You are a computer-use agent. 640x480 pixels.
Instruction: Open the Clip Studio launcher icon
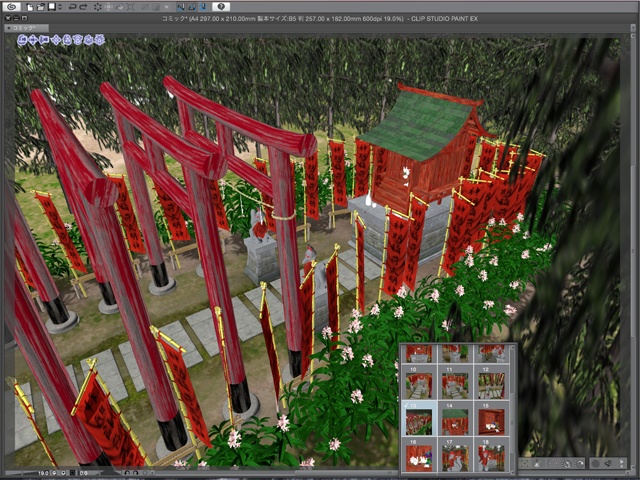coord(12,7)
